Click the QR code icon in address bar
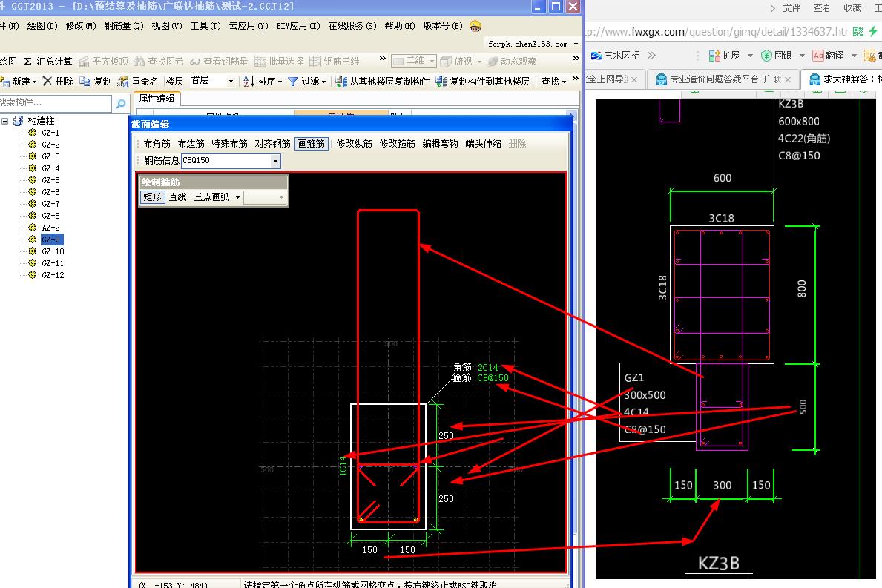This screenshot has height=588, width=882. tap(858, 31)
